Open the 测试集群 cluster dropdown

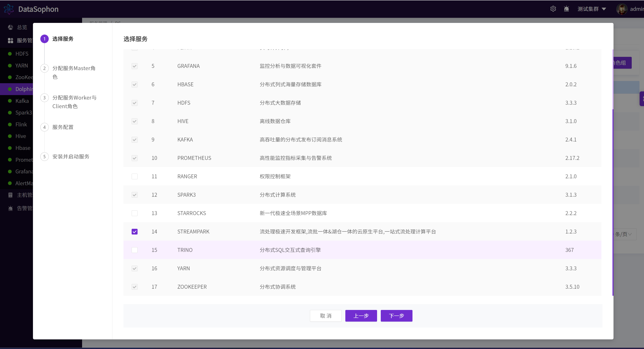coord(592,9)
